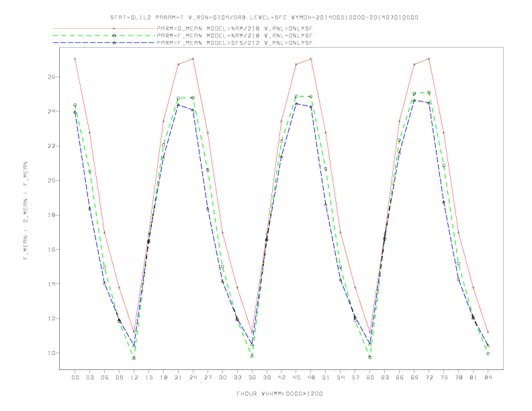Screen dimensions: 532x411
Task: Click the x-axis title FHOUR VHHMM:0000>1200
Action: pyautogui.click(x=279, y=394)
